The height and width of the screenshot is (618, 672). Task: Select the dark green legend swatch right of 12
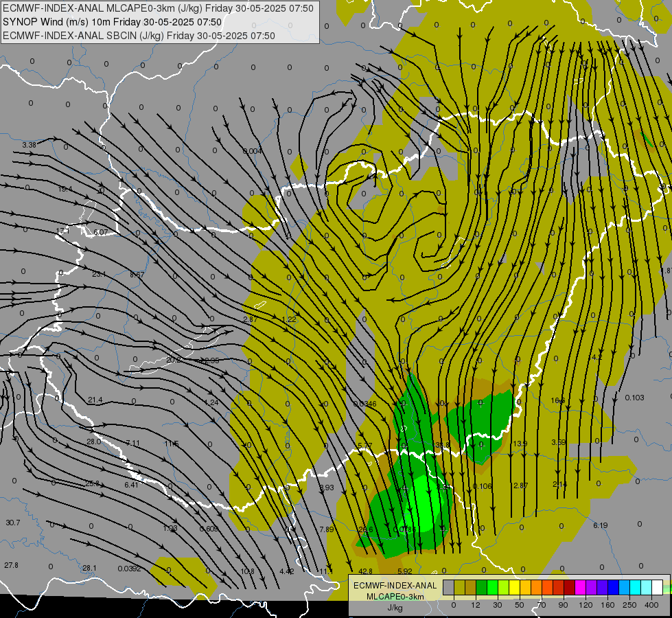pos(482,587)
